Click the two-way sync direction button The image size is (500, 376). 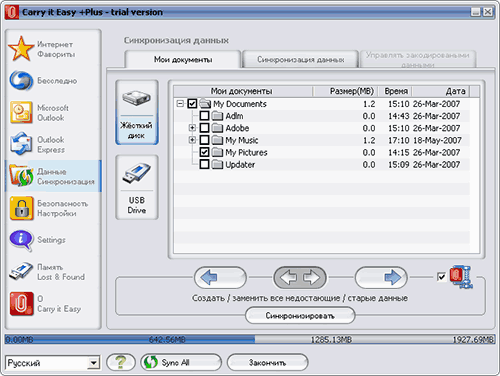tap(300, 277)
